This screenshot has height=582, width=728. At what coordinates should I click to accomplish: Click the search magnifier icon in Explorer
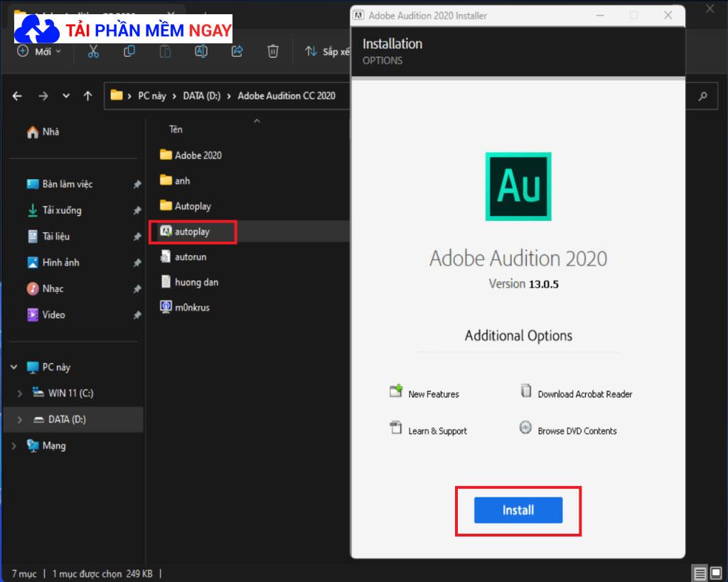click(703, 96)
